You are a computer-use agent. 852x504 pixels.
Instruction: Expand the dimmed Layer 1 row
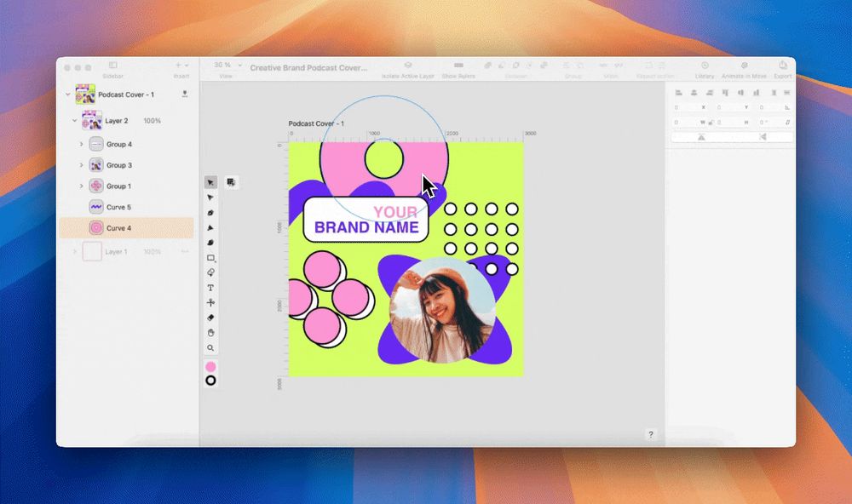(74, 251)
